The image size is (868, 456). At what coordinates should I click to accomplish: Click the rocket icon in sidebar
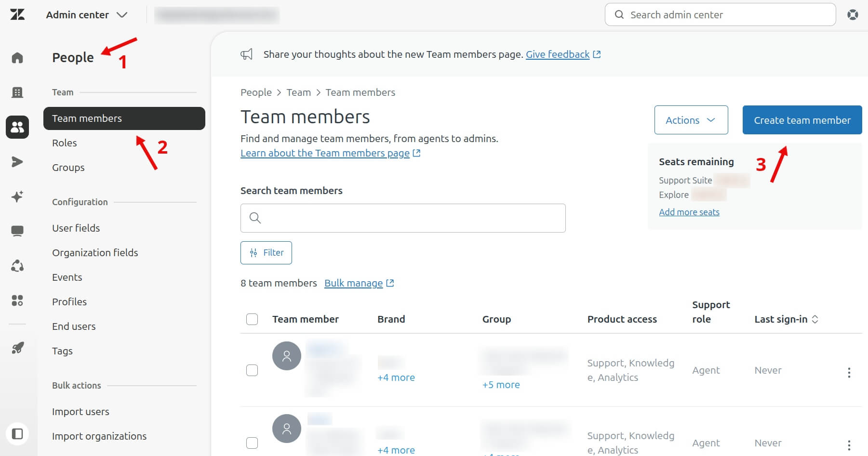click(17, 348)
